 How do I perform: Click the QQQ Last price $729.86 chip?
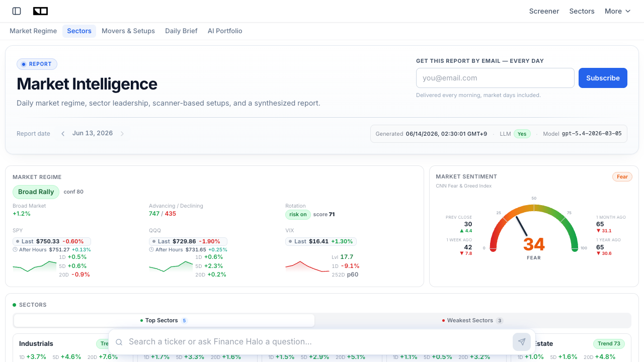188,241
